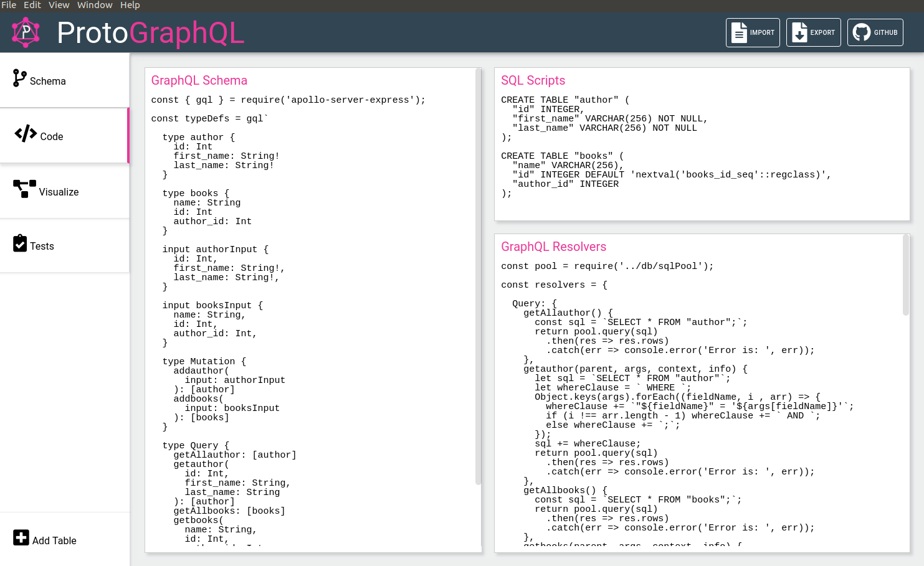
Task: Open the Edit menu
Action: (x=32, y=5)
